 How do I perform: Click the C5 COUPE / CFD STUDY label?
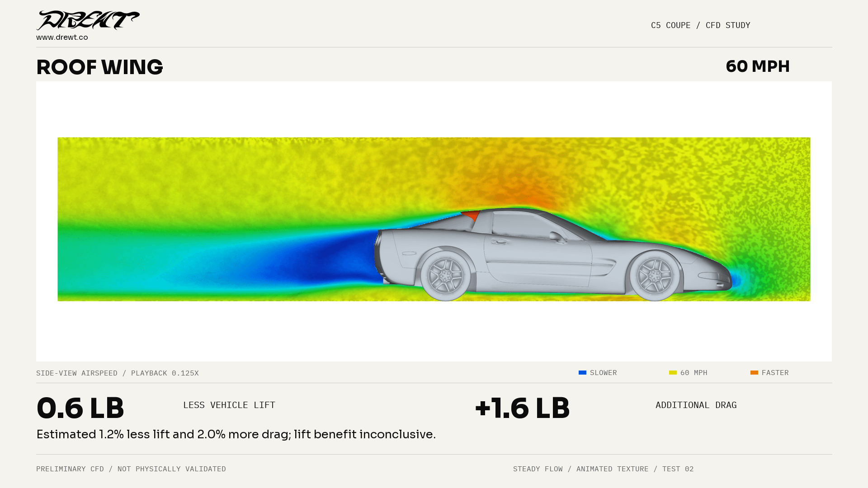tap(701, 25)
